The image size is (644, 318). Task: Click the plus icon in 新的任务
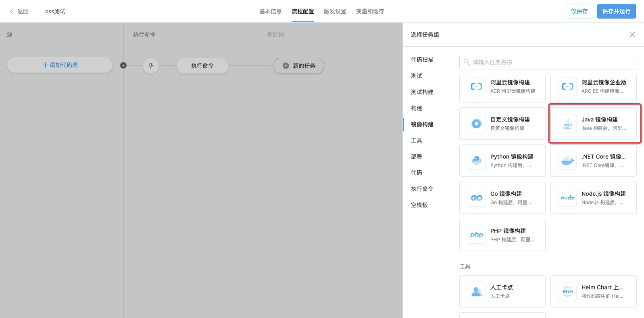point(286,66)
